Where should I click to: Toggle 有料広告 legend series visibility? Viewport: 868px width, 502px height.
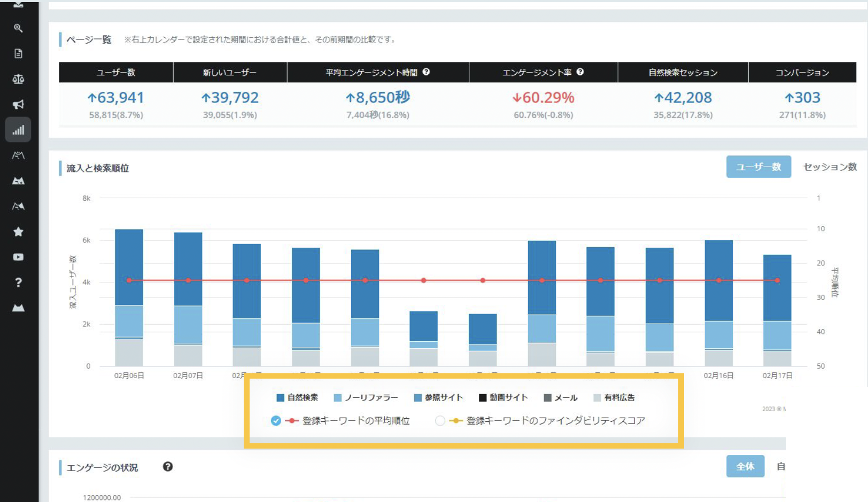614,398
